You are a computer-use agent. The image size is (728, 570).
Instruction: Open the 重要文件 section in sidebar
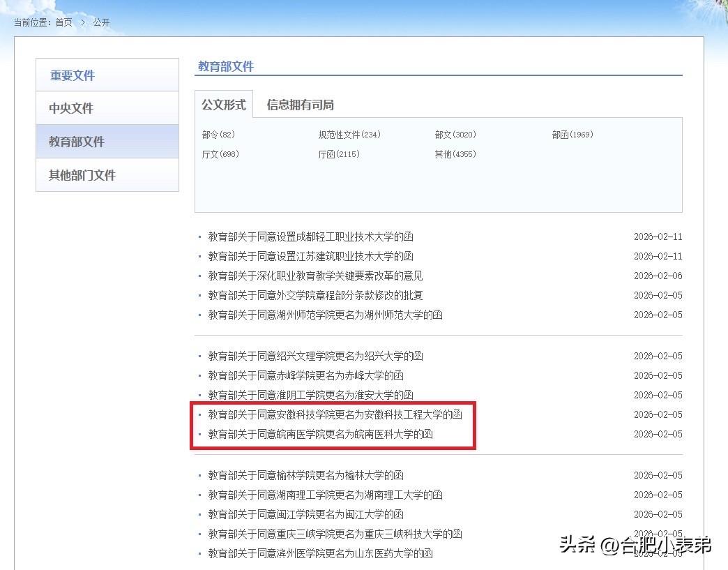coord(71,75)
